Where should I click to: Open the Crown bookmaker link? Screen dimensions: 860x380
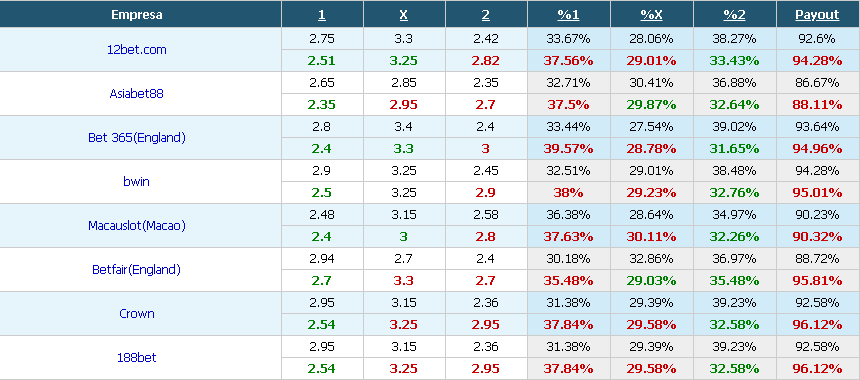tap(137, 314)
